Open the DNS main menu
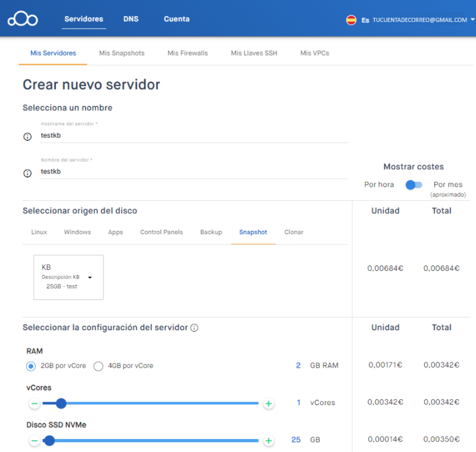The image size is (476, 452). [x=131, y=19]
